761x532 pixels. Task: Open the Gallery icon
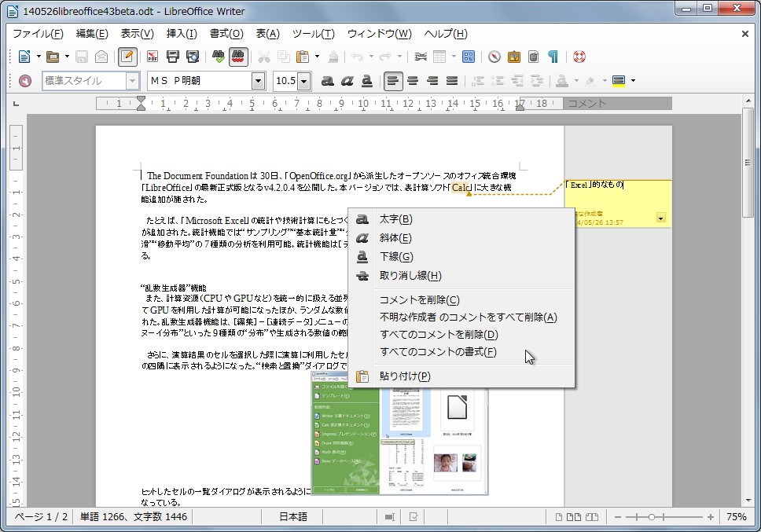(514, 57)
